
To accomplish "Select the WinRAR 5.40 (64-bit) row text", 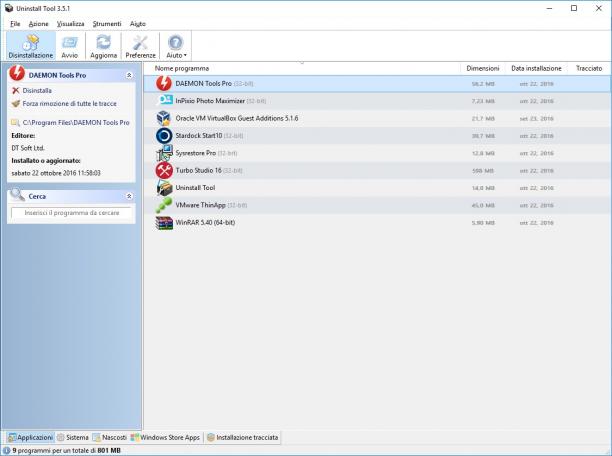I will point(205,223).
